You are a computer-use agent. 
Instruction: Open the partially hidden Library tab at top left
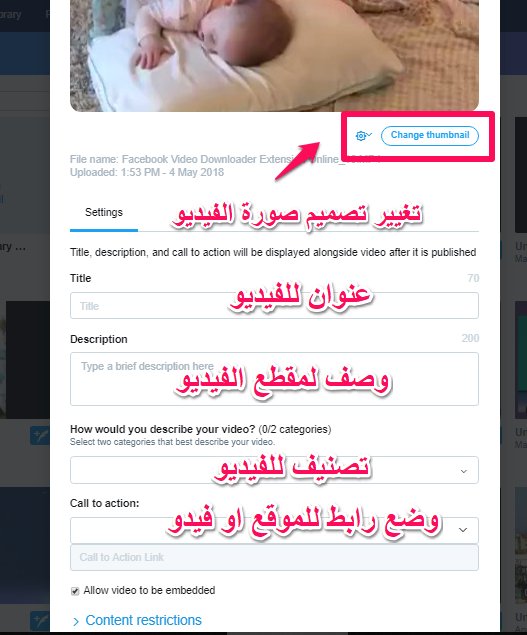pyautogui.click(x=11, y=15)
